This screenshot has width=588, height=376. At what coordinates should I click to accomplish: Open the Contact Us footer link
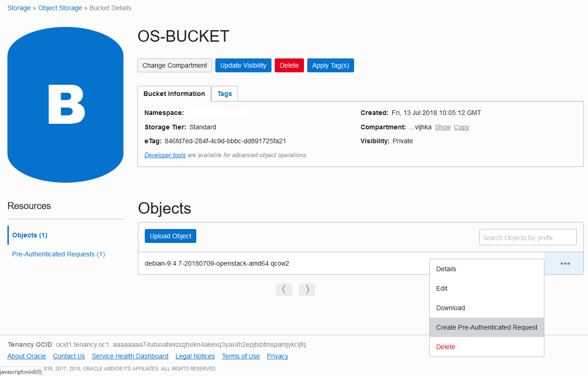point(69,356)
